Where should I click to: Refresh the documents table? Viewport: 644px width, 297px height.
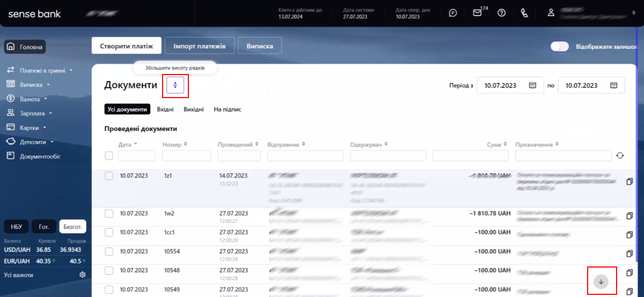(x=620, y=155)
